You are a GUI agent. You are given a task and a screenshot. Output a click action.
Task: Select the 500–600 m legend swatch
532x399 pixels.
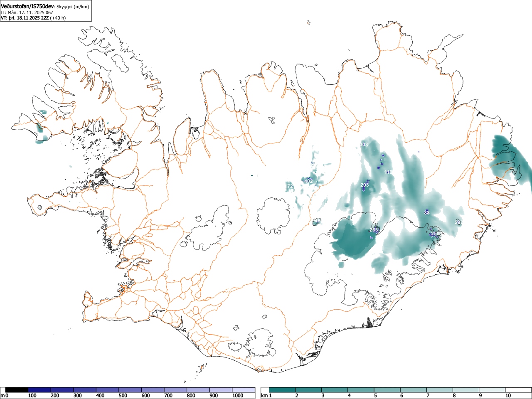pos(130,390)
